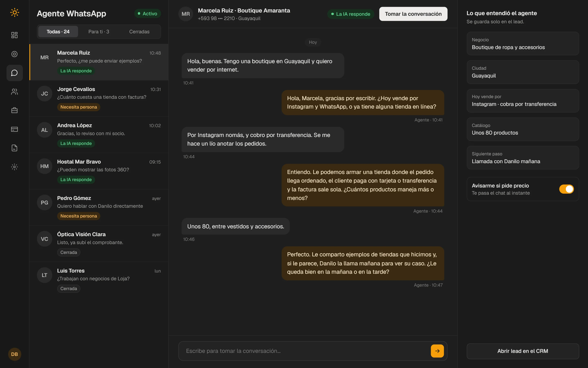Select Hoy vende por Instagram card

pos(523,101)
